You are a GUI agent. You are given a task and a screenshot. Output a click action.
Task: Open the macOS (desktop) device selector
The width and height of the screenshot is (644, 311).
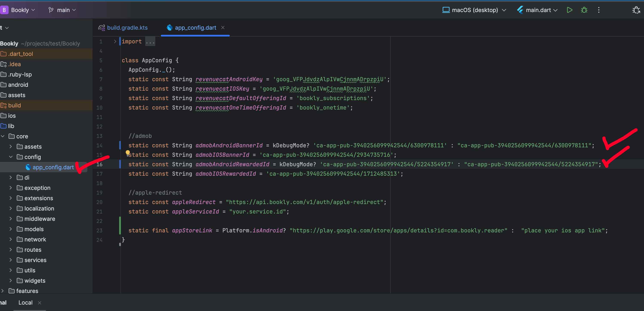479,10
